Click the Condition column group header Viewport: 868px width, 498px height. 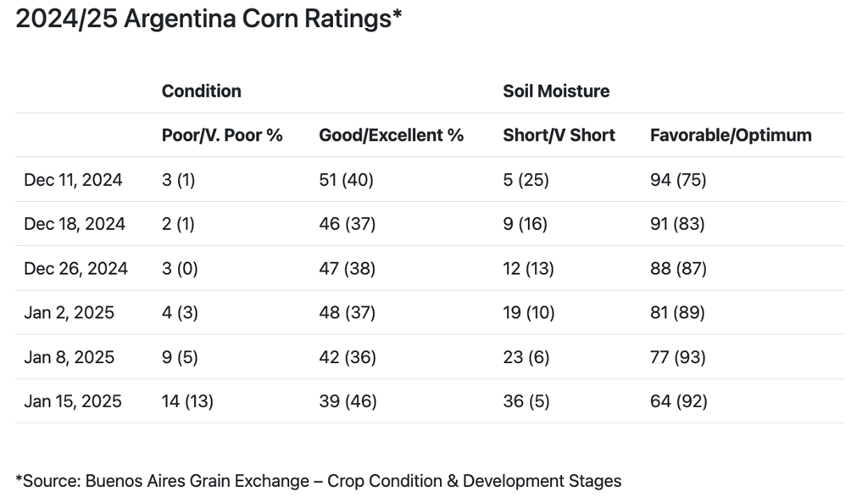pyautogui.click(x=201, y=91)
